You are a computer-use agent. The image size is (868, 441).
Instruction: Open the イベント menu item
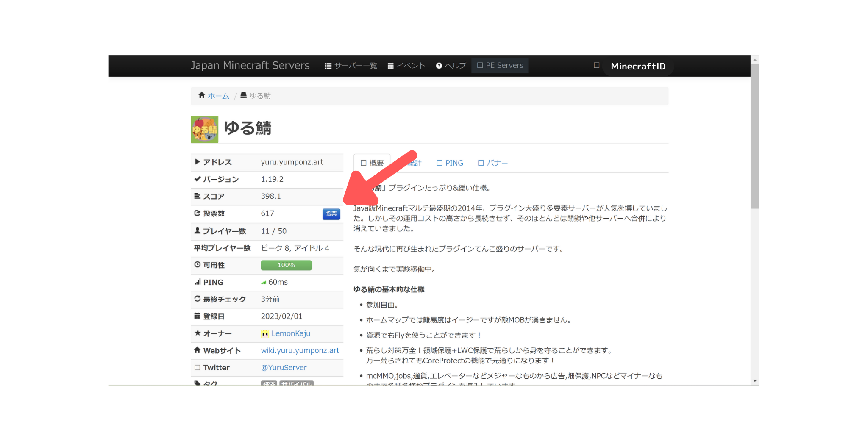tap(406, 66)
